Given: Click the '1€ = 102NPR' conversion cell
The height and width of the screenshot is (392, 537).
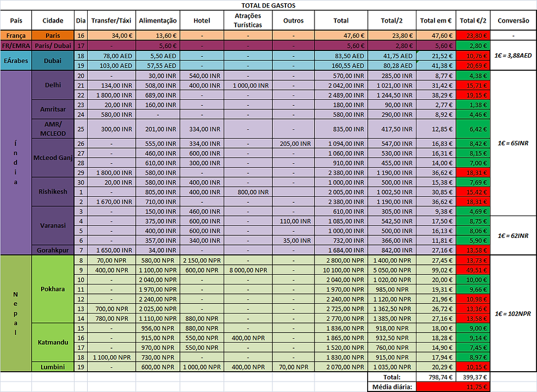Looking at the screenshot, I should pyautogui.click(x=513, y=314).
